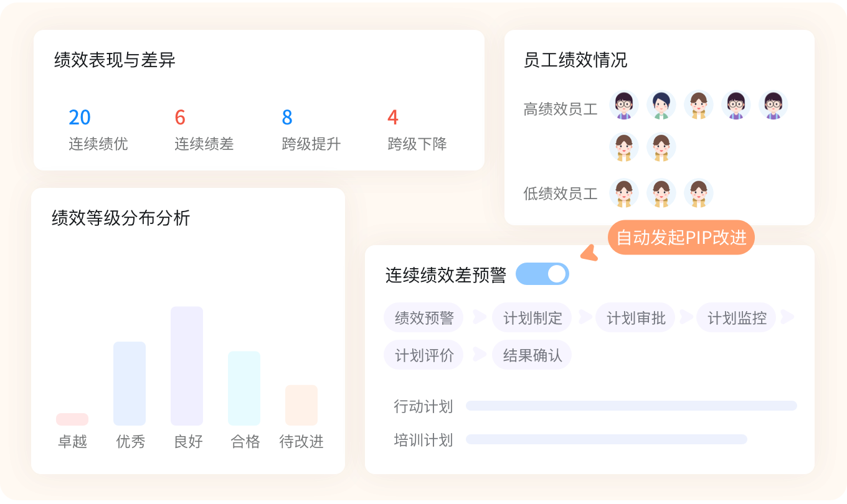Select the middle 低绩效员工 avatar
The image size is (847, 504).
coord(661,194)
